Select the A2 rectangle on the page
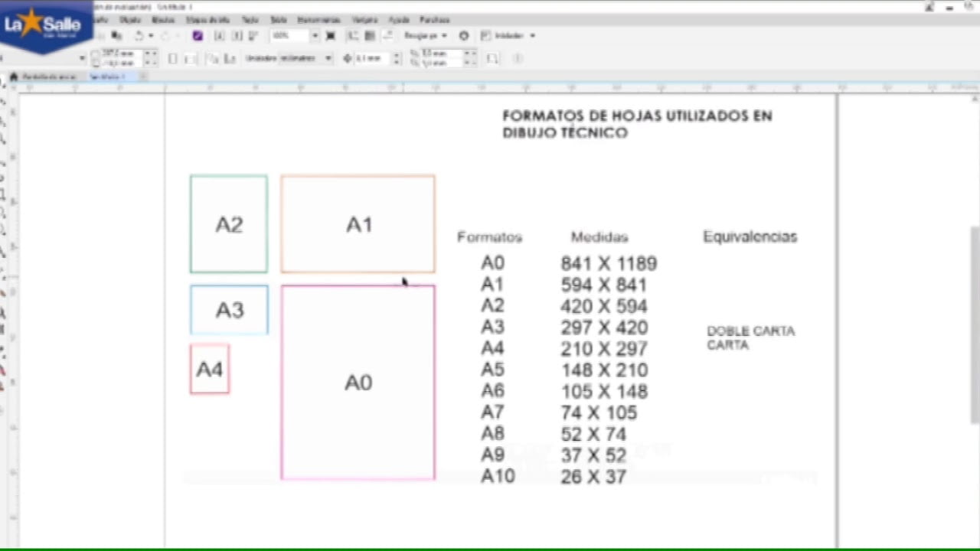980x551 pixels. pyautogui.click(x=229, y=224)
